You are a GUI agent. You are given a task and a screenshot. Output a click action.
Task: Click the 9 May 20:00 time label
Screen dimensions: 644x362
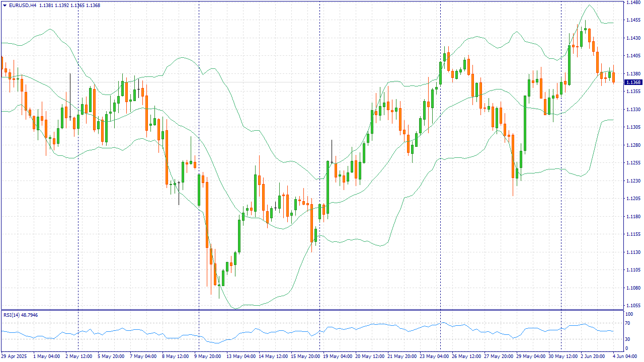click(207, 356)
